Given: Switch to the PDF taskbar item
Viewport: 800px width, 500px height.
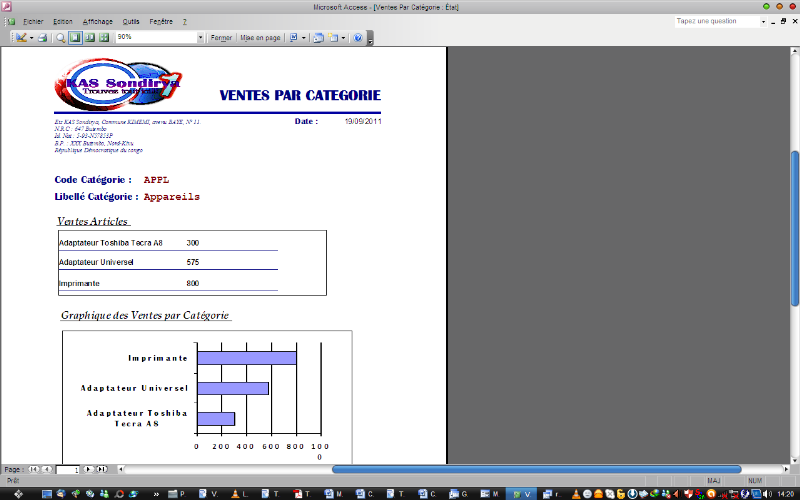Looking at the screenshot, I should (x=302, y=494).
